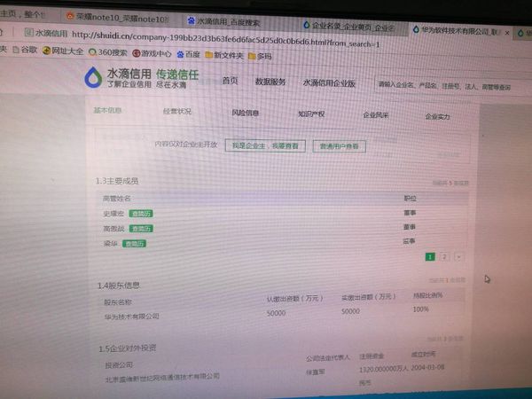Open 数据服务 navigation item
The height and width of the screenshot is (399, 532).
coord(270,82)
